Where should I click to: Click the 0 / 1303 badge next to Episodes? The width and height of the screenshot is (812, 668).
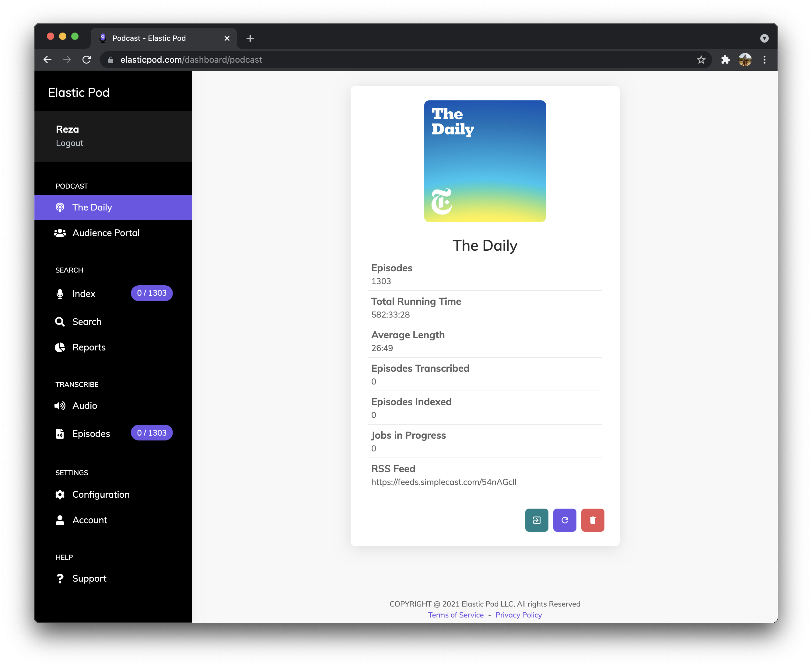[x=152, y=433]
